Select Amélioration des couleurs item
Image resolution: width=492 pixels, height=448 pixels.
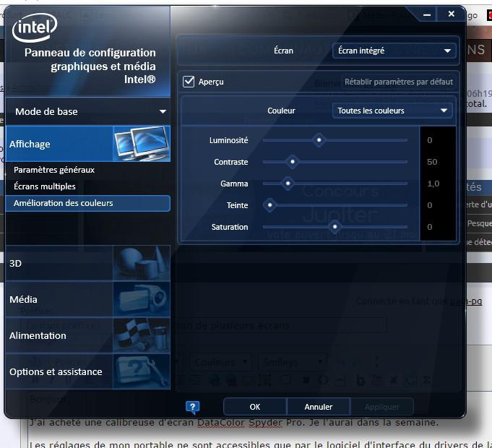pos(88,203)
